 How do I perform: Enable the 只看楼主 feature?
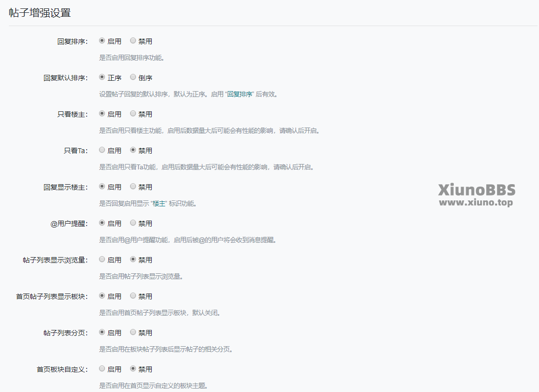coord(102,114)
